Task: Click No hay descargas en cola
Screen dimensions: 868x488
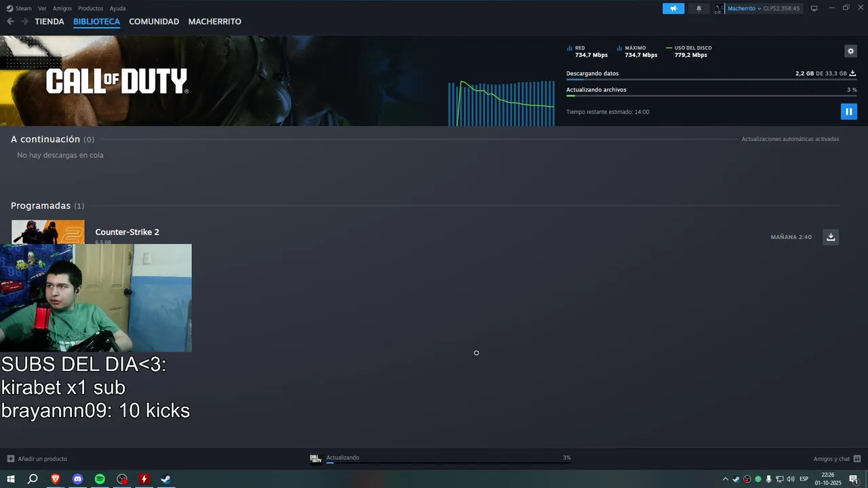Action: tap(60, 155)
